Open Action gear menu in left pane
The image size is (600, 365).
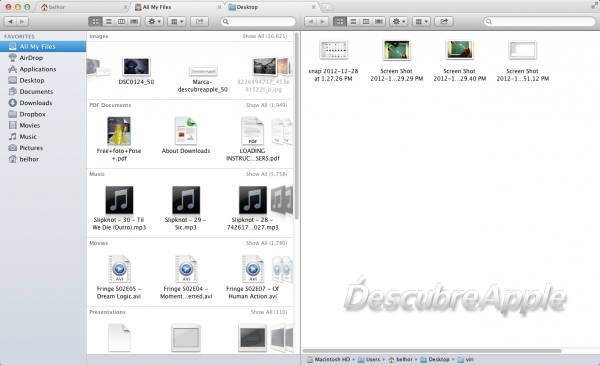click(154, 21)
